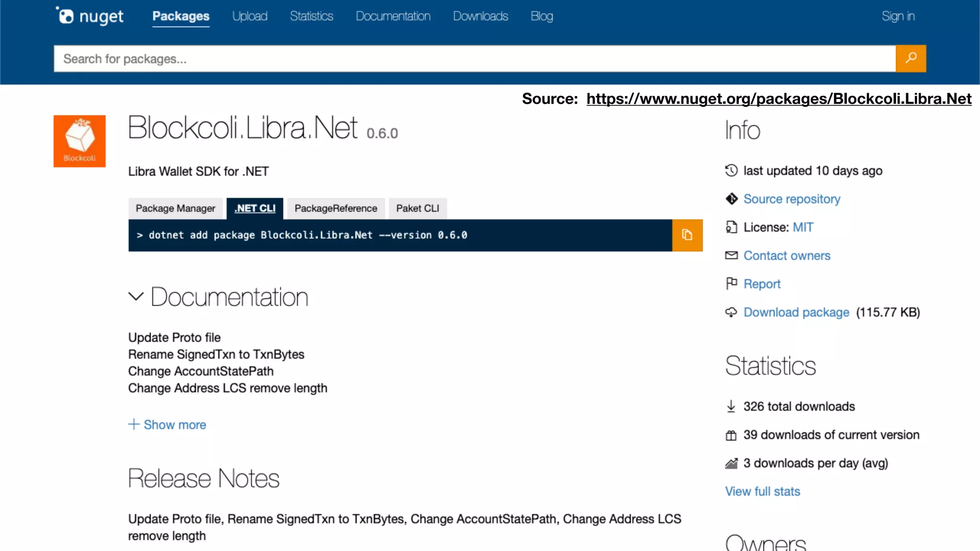Click the Contact owners envelope icon
980x551 pixels.
(731, 255)
